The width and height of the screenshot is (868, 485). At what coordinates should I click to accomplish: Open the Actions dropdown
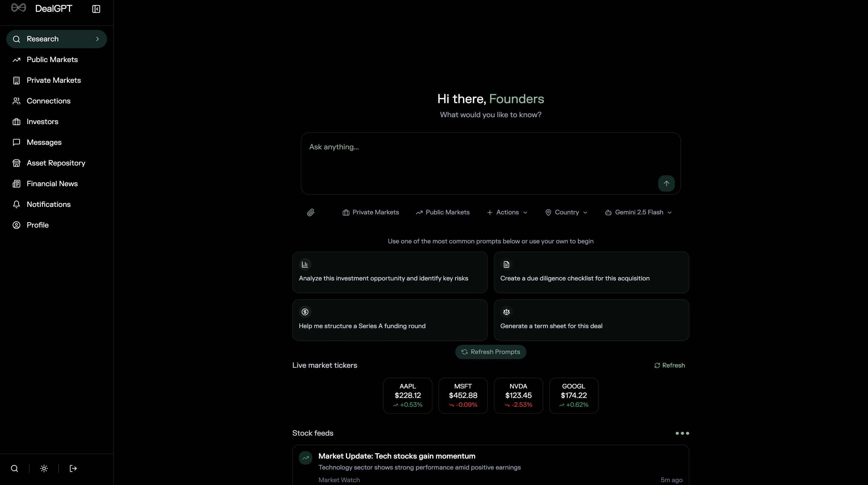point(507,212)
